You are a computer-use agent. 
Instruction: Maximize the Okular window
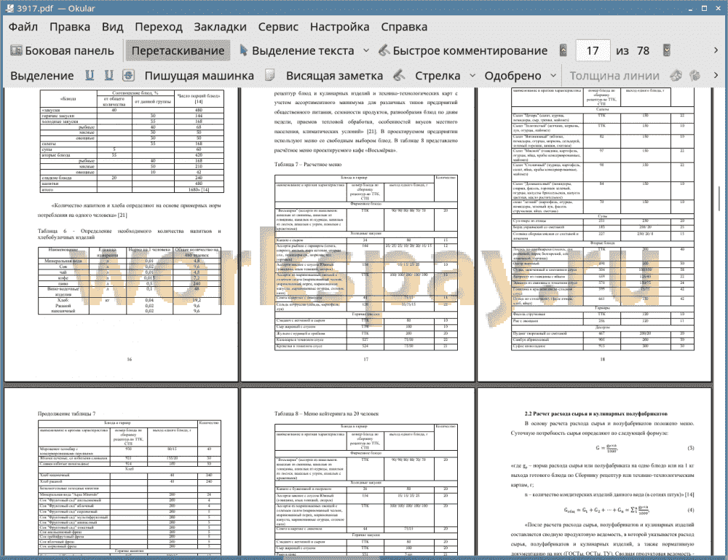[x=704, y=8]
